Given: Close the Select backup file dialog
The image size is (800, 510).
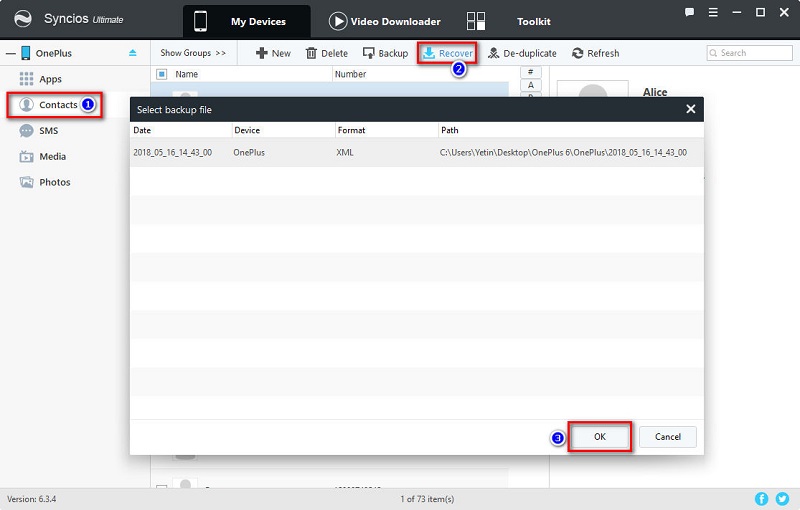Looking at the screenshot, I should 690,109.
